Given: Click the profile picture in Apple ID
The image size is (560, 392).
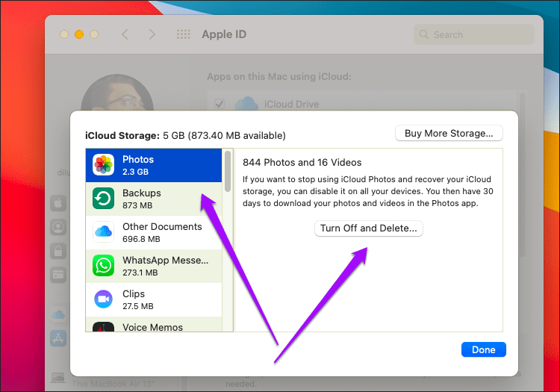Looking at the screenshot, I should coord(117,93).
